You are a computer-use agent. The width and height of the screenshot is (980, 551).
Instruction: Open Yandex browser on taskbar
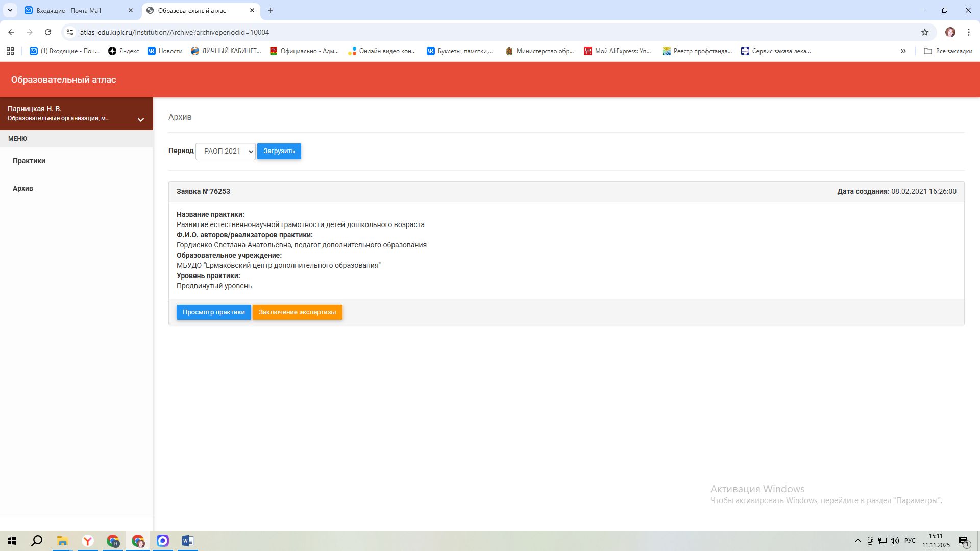[88, 541]
